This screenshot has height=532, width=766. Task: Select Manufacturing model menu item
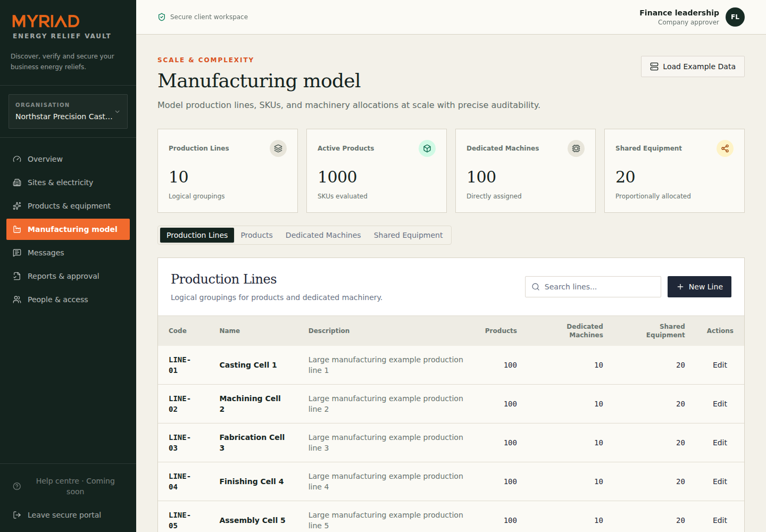point(68,229)
